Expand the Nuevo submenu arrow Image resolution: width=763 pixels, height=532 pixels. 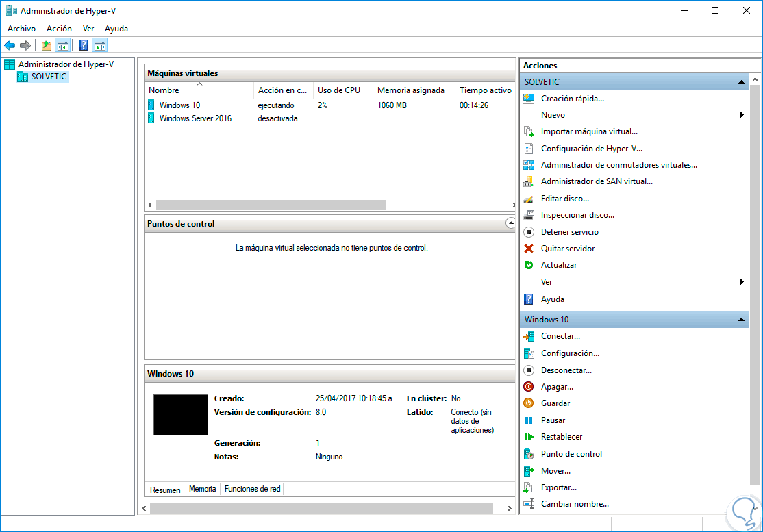click(742, 115)
